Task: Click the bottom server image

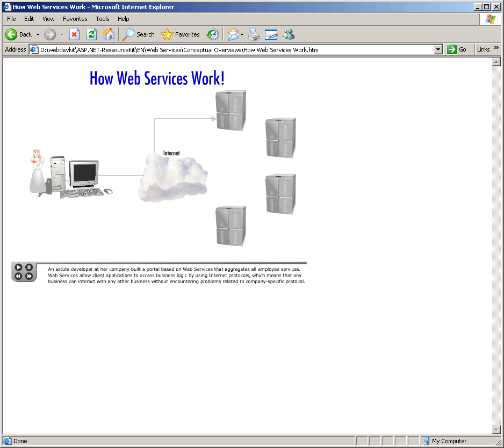Action: click(x=231, y=226)
